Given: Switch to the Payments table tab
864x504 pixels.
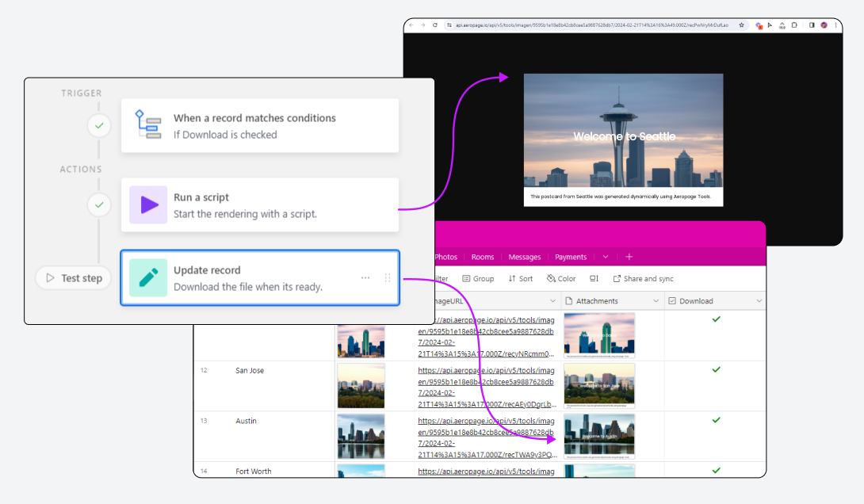Looking at the screenshot, I should coord(571,257).
